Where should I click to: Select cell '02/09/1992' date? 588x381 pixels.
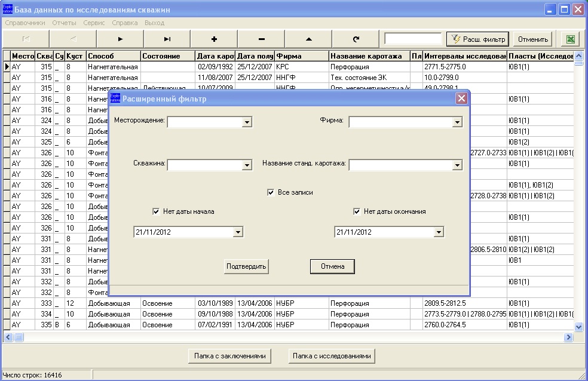click(x=215, y=67)
